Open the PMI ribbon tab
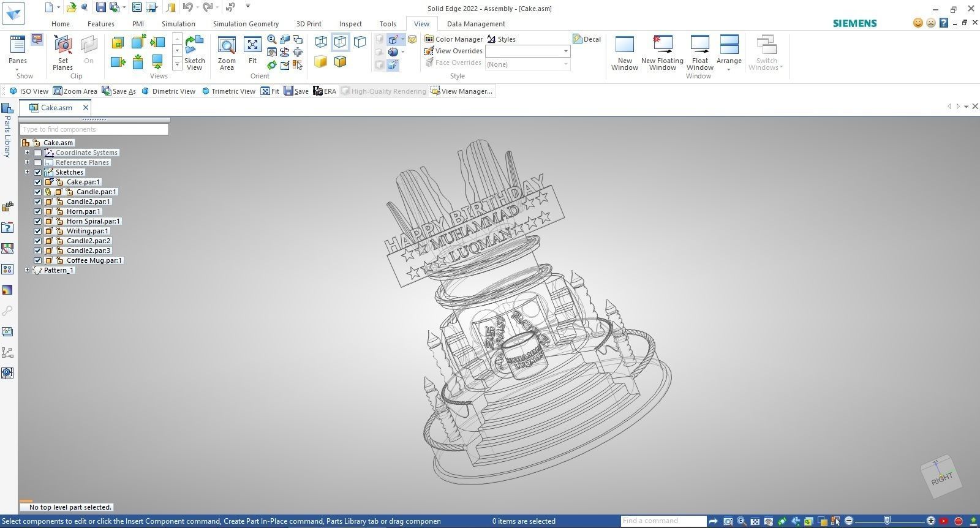Viewport: 980px width, 528px height. (138, 24)
